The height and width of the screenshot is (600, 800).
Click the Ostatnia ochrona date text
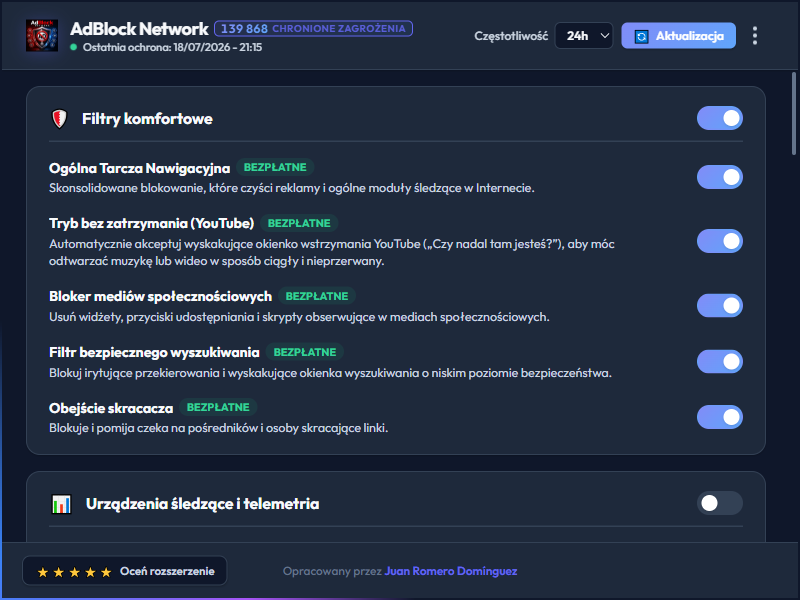click(x=172, y=47)
